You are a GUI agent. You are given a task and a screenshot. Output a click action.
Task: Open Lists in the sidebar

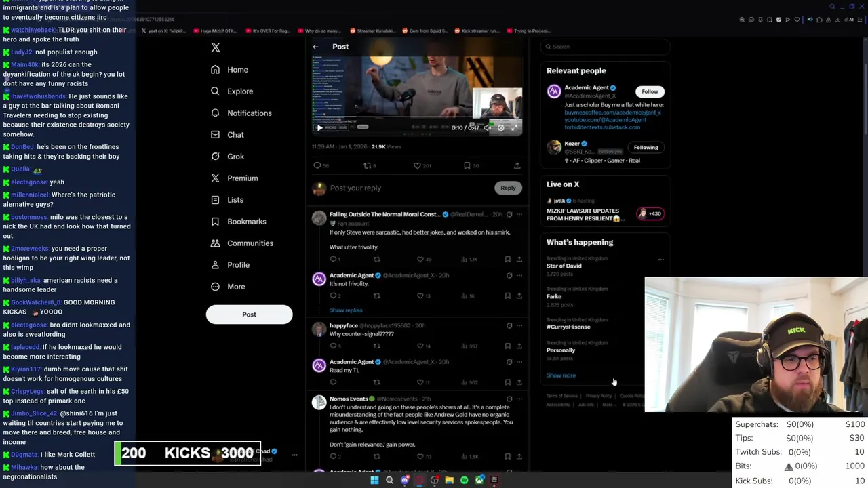point(227,200)
